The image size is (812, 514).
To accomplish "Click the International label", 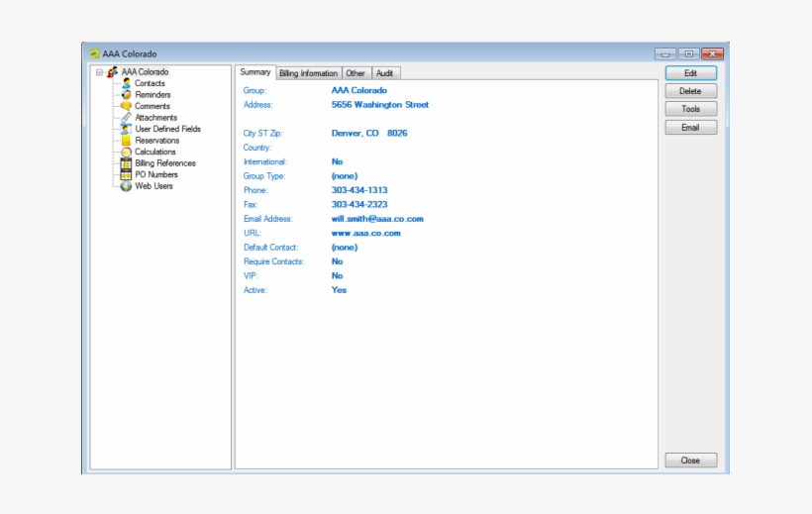I will [265, 161].
